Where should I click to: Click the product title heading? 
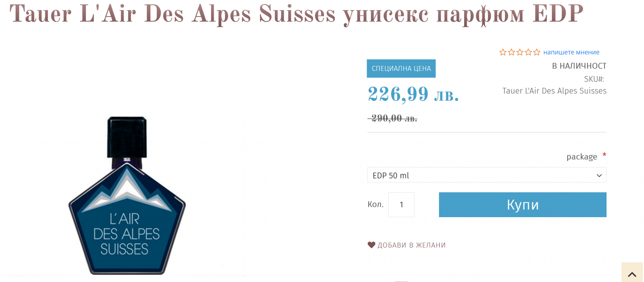click(x=296, y=14)
